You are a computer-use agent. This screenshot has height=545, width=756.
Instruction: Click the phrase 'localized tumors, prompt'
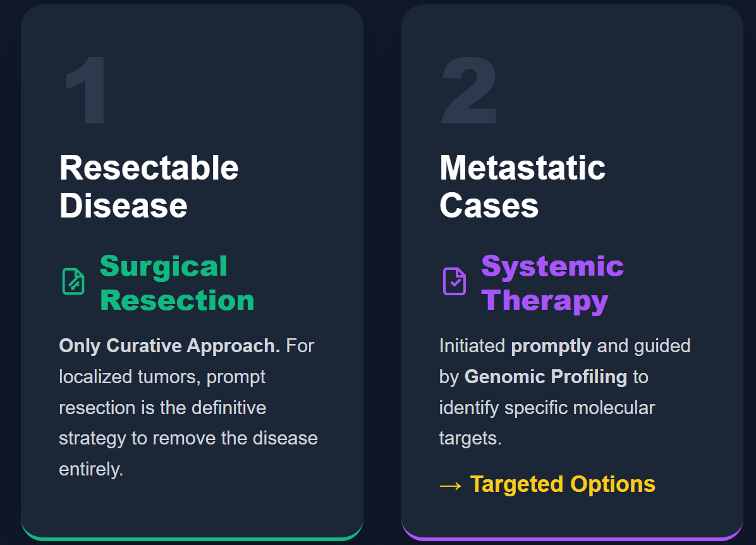[x=162, y=377]
